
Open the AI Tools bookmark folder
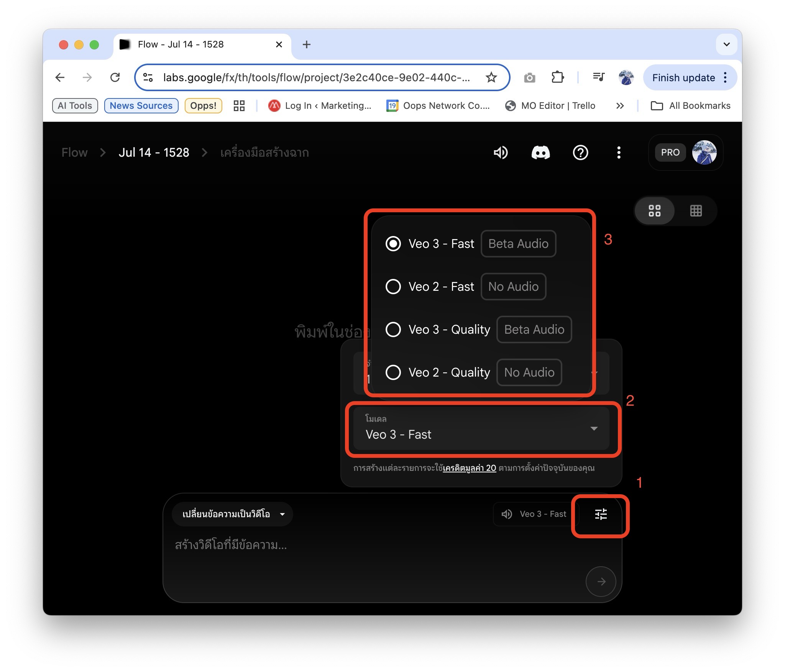(x=75, y=106)
